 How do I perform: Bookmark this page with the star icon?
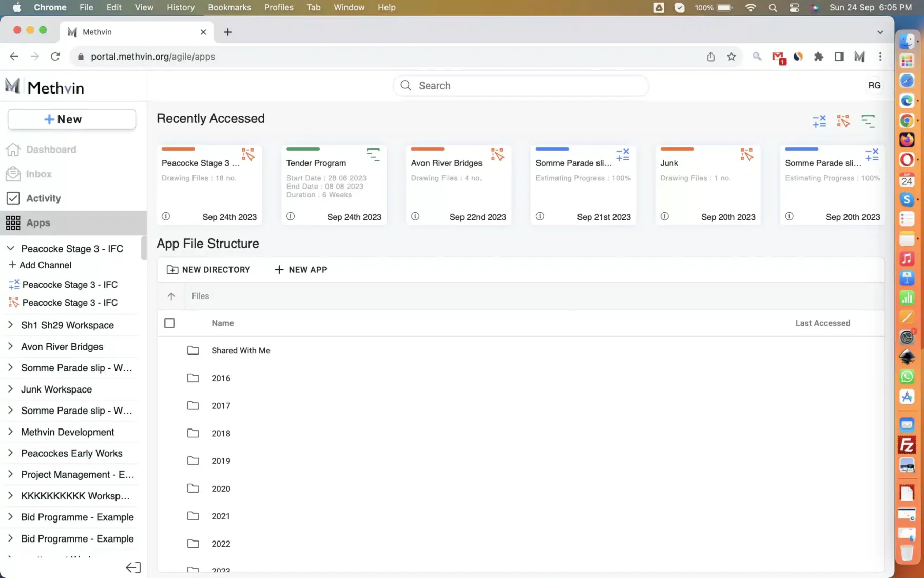731,57
